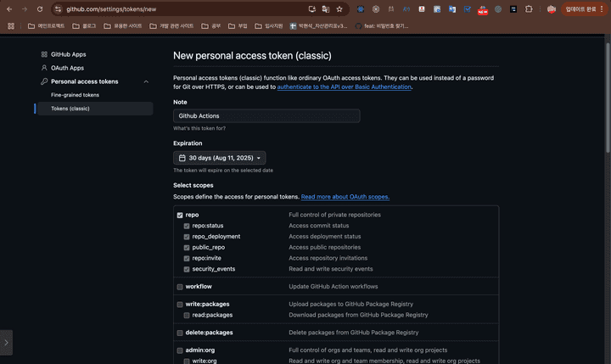This screenshot has height=364, width=611.
Task: Click the 'workflow' scope label
Action: [199, 287]
